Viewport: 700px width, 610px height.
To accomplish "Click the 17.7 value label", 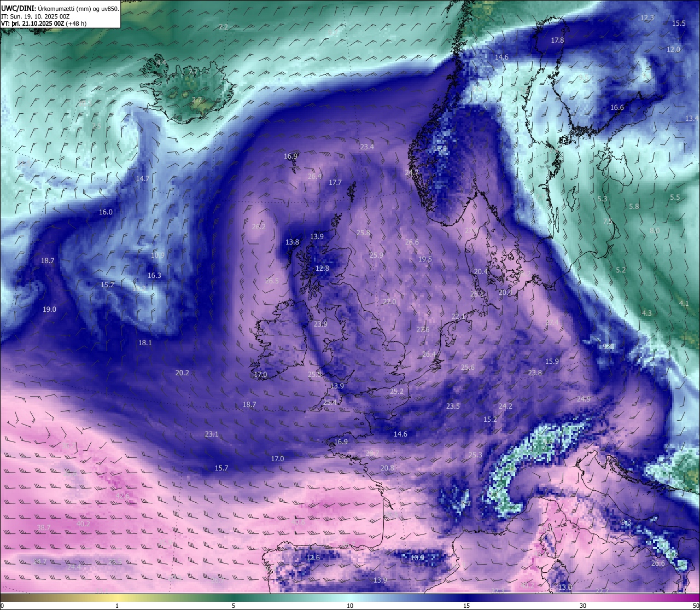I will 335,182.
